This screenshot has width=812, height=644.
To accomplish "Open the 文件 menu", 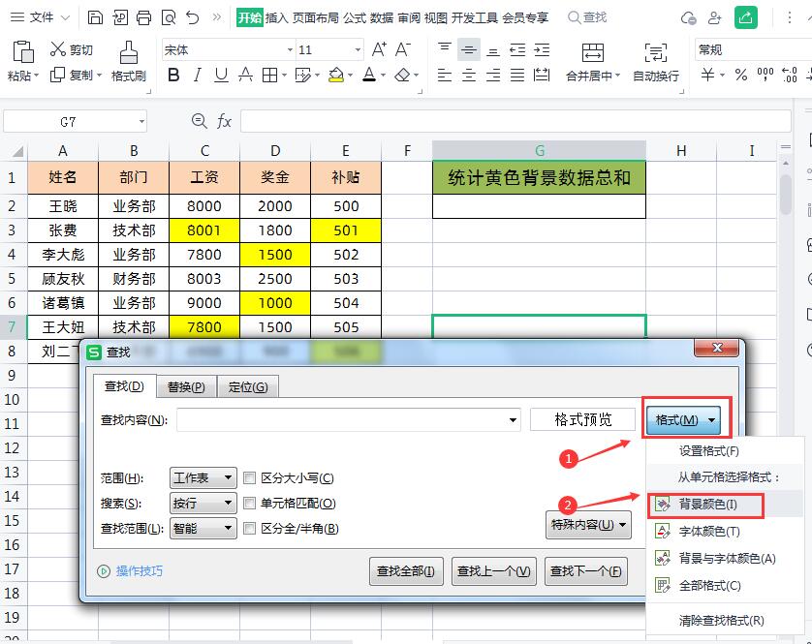I will pos(41,17).
